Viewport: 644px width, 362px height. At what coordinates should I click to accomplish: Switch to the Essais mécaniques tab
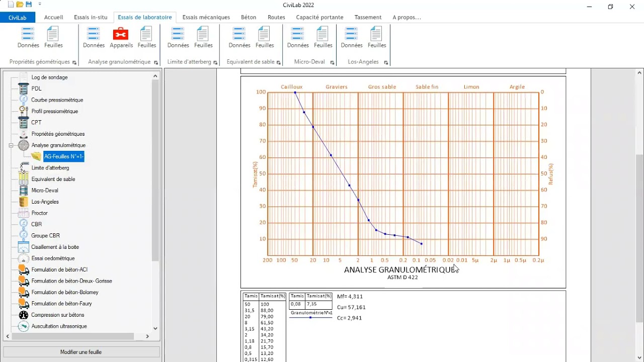coord(206,17)
